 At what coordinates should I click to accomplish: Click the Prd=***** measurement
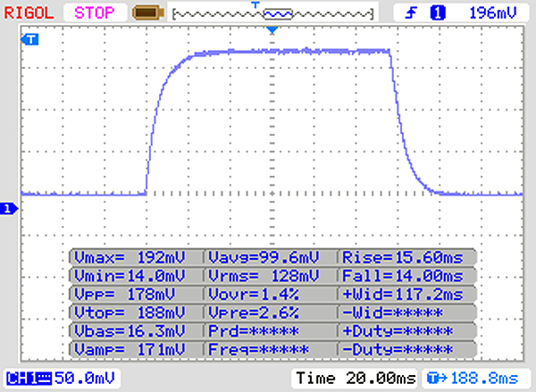254,330
